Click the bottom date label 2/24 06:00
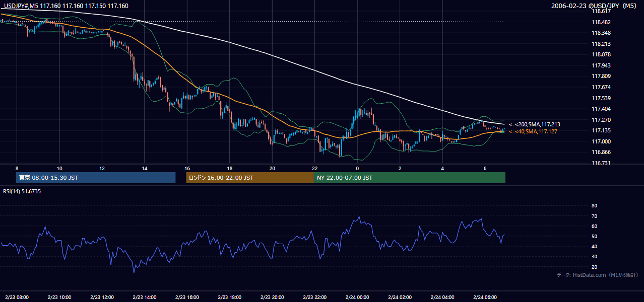The width and height of the screenshot is (644, 302). 485,297
